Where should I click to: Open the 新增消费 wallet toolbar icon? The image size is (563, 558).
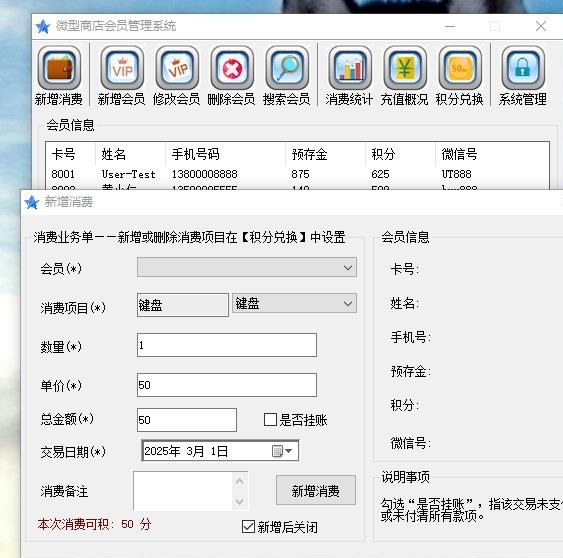[59, 68]
